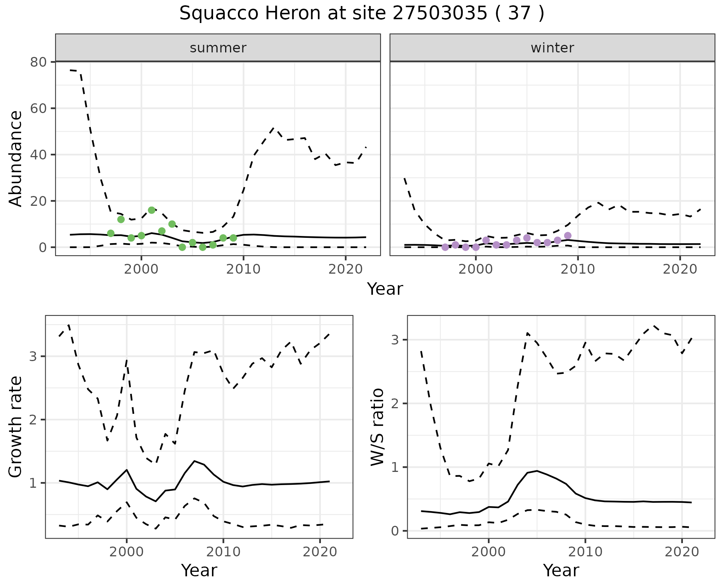
Task: Click the Abundance y-axis label
Action: pyautogui.click(x=15, y=158)
